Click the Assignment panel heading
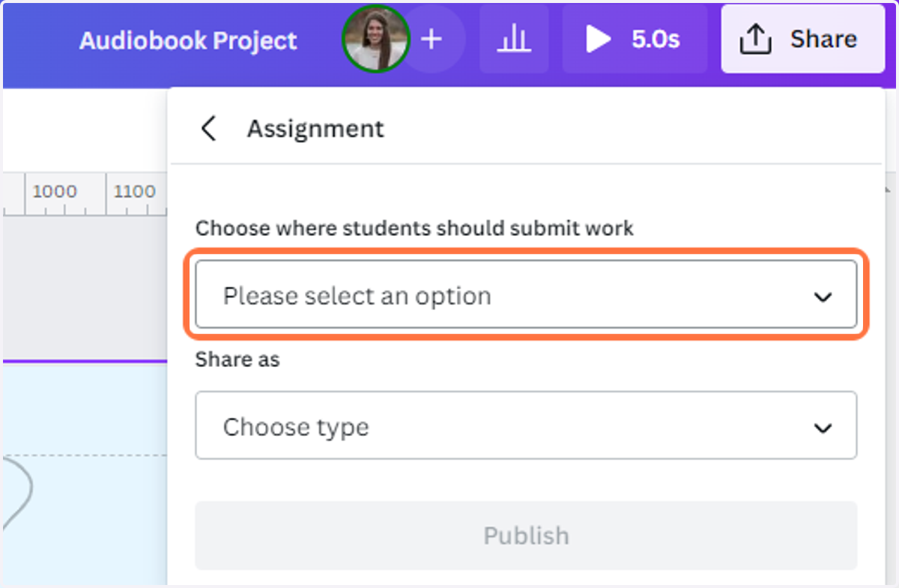Viewport: 899px width, 588px height. tap(315, 129)
